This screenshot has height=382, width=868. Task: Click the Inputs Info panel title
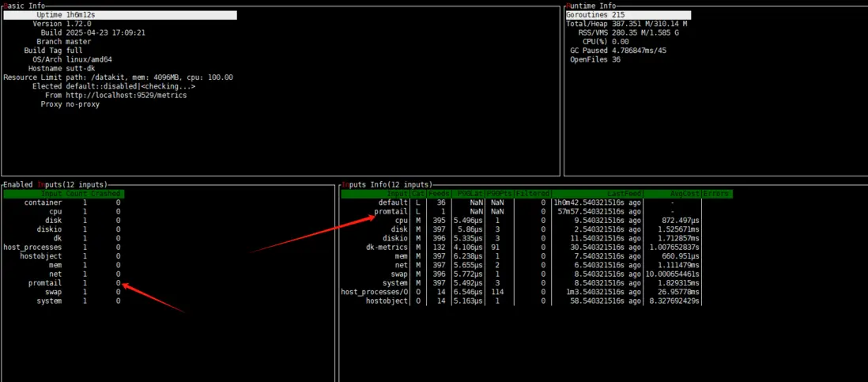coord(387,184)
